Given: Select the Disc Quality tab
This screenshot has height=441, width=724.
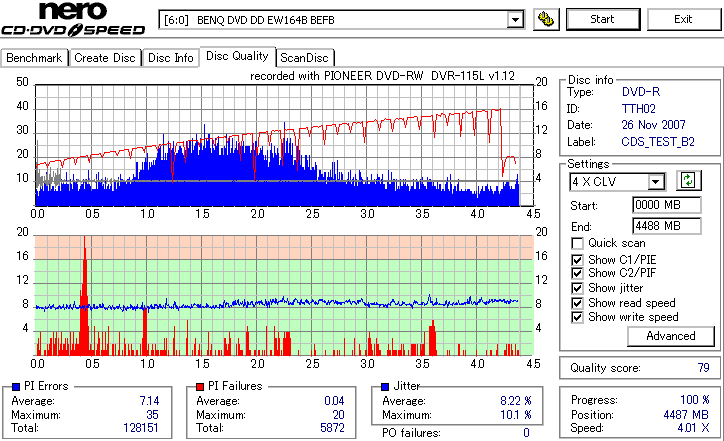Looking at the screenshot, I should [x=237, y=56].
